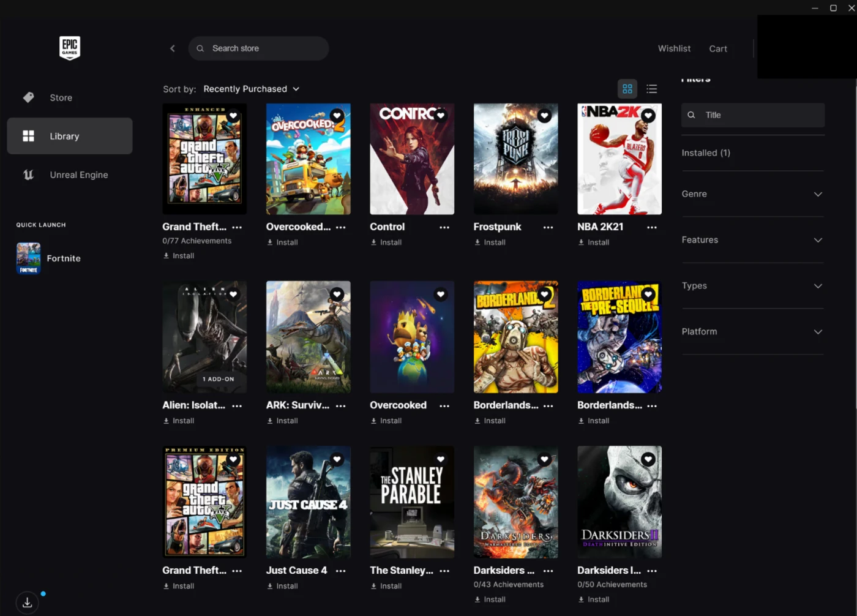Click download icon next to Control Install
Viewport: 857px width, 616px height.
point(373,242)
